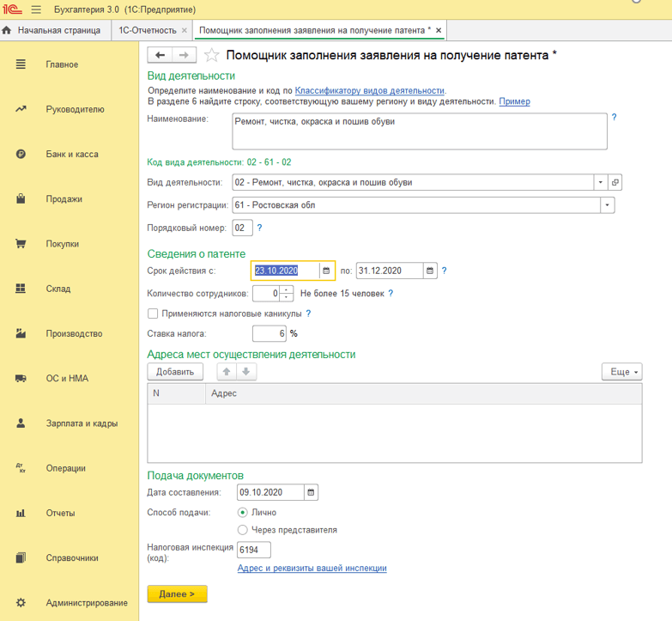Expand the Регион регистрации dropdown
This screenshot has height=621, width=672.
(x=608, y=205)
